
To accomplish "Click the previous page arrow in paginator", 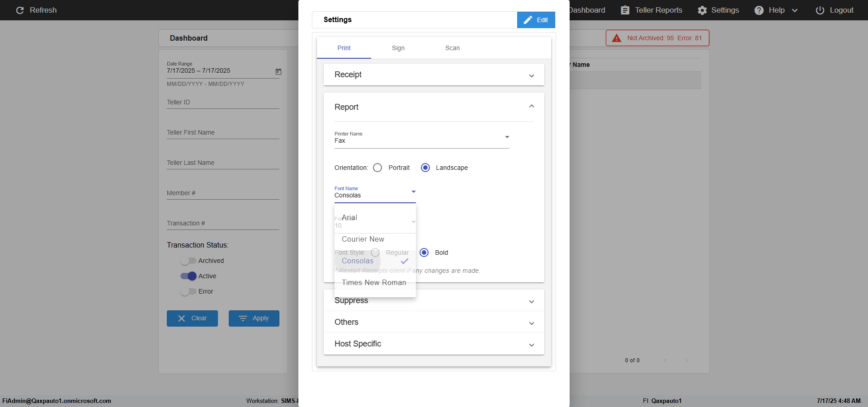I will click(x=665, y=360).
